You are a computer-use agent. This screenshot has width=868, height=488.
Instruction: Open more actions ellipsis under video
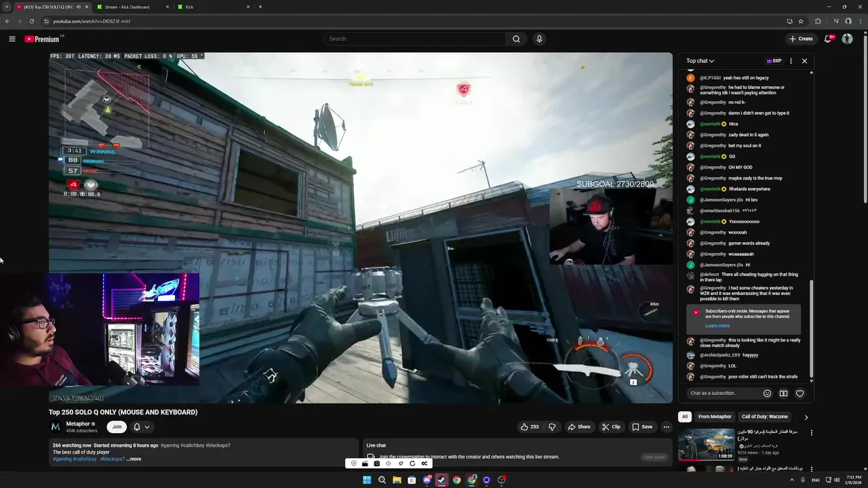coord(667,427)
